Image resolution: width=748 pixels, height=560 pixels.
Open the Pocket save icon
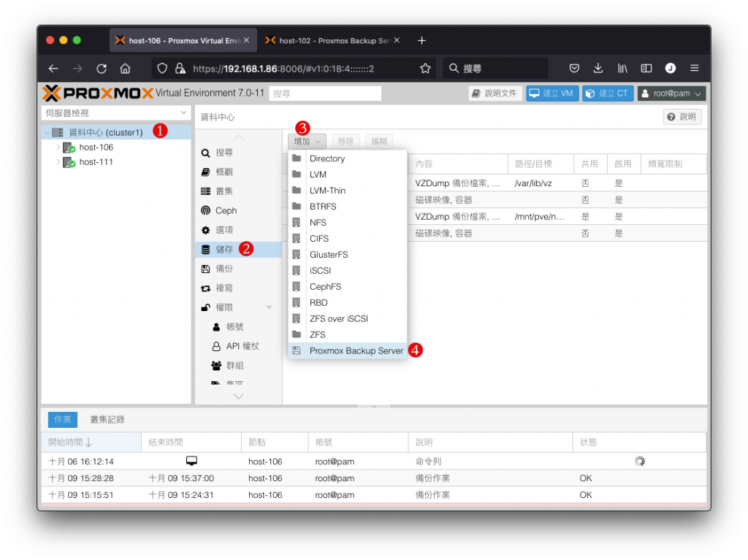[574, 69]
